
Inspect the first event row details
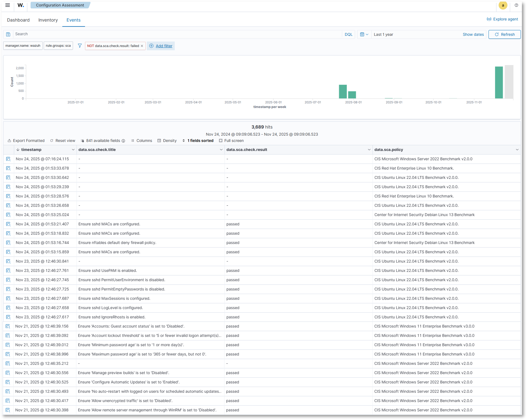[x=9, y=159]
